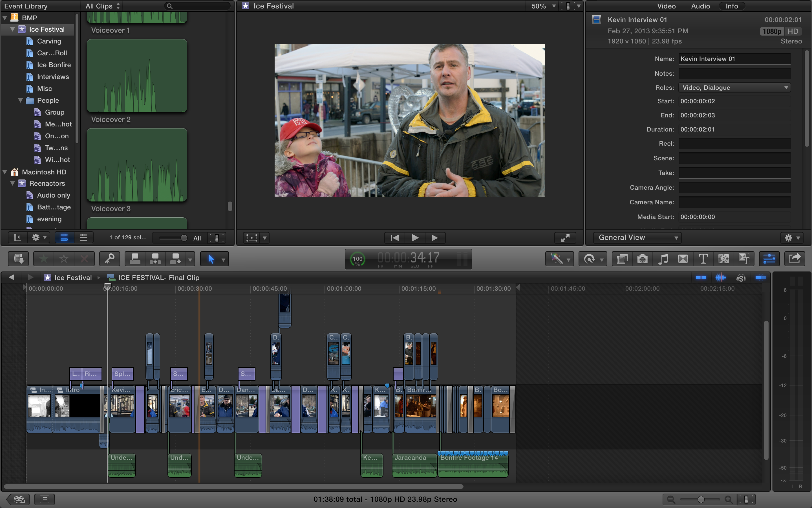Select the Ice Bonfire keyword collection
812x508 pixels.
54,65
